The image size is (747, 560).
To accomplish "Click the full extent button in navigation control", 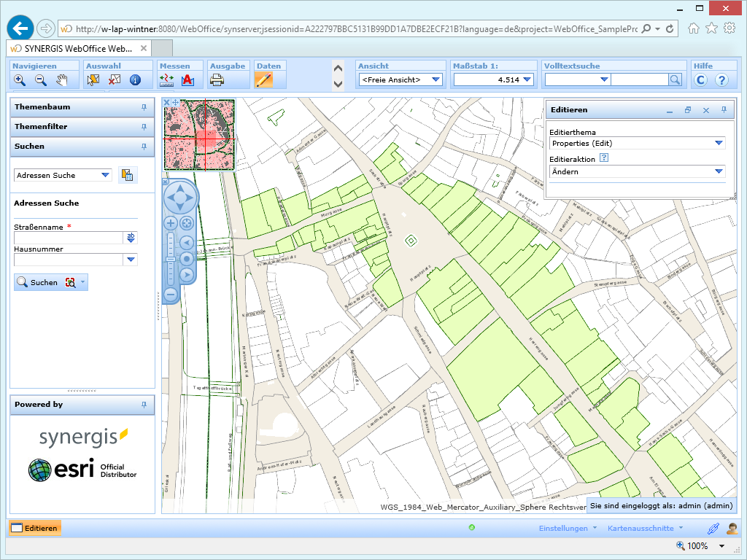I will point(187,223).
